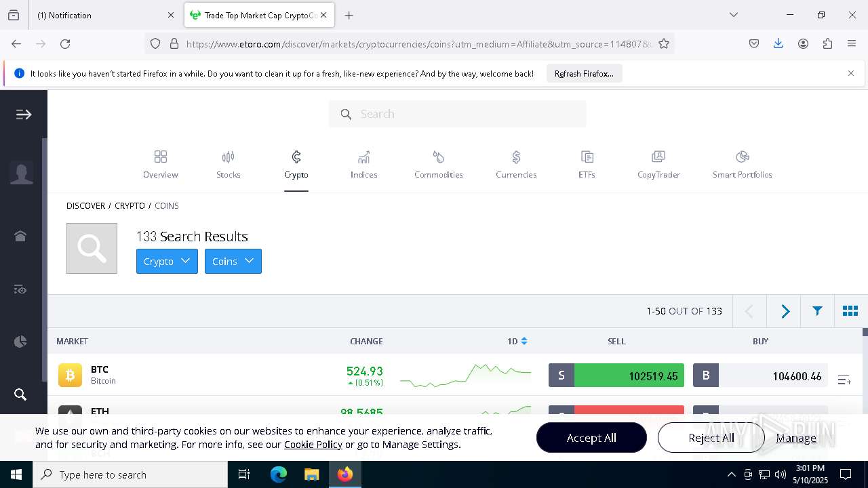
Task: Open the Firefox downloads panel
Action: click(778, 43)
